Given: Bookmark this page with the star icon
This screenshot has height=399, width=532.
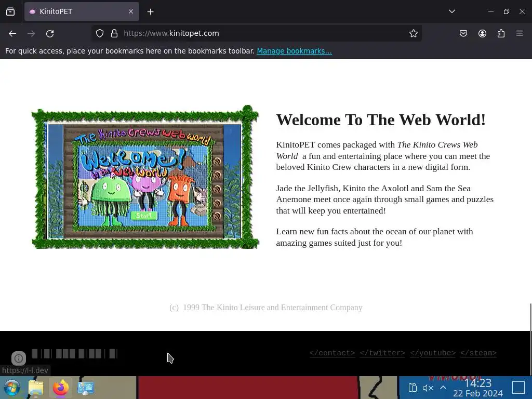Looking at the screenshot, I should tap(413, 33).
